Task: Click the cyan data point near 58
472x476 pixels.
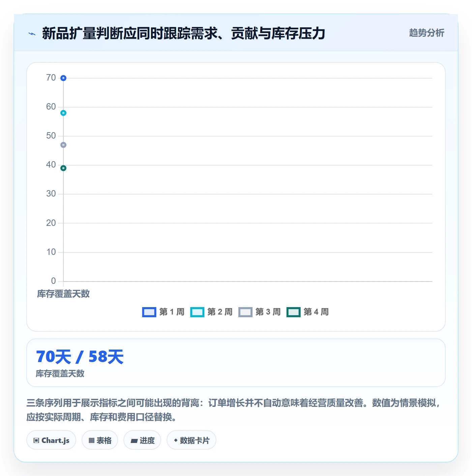Action: tap(63, 113)
